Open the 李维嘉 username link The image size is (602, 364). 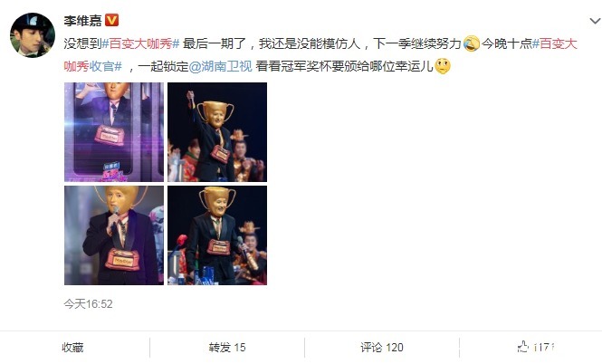[x=82, y=20]
